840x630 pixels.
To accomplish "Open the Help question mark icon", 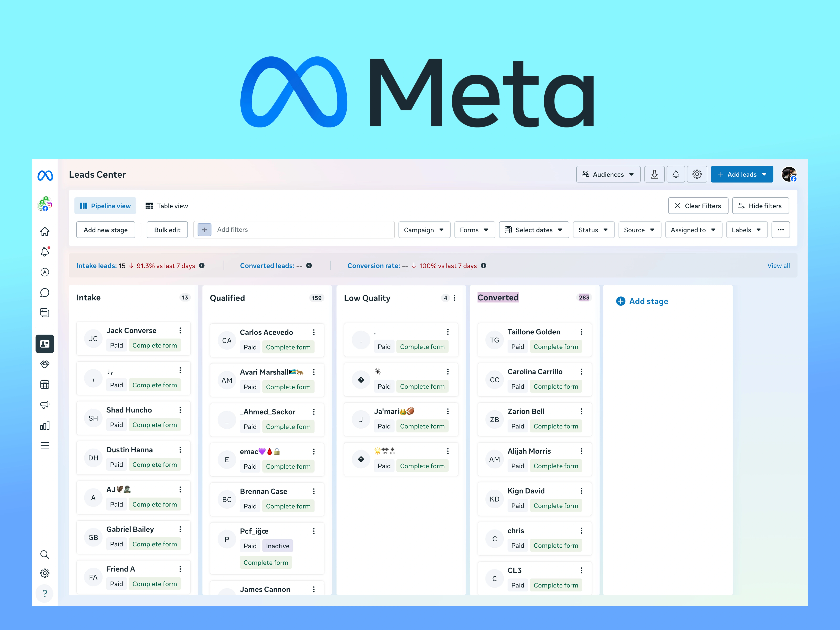I will 45,593.
